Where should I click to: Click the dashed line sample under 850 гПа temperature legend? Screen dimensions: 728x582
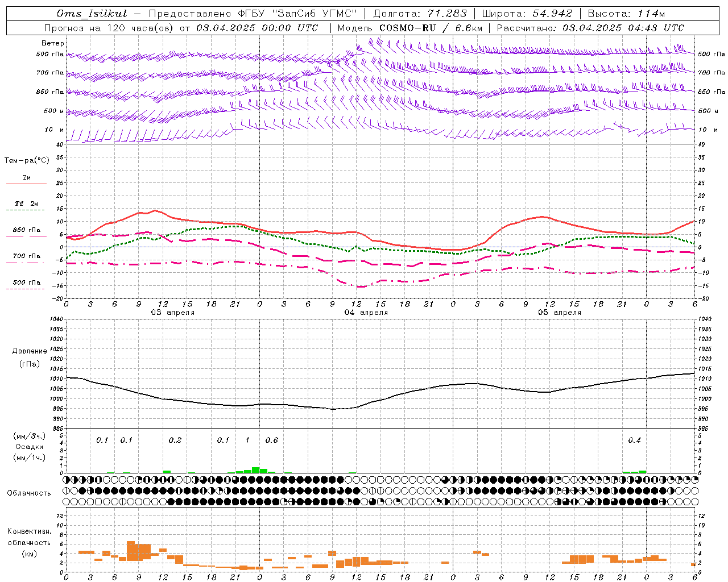click(x=26, y=236)
